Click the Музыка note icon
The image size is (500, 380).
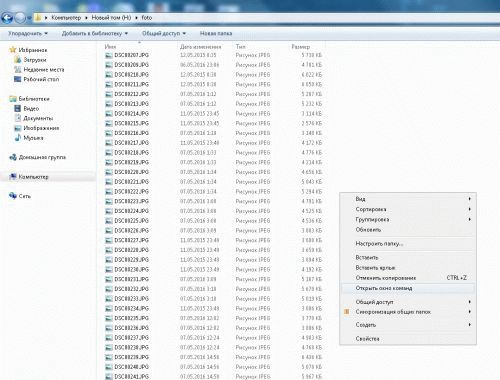click(18, 137)
